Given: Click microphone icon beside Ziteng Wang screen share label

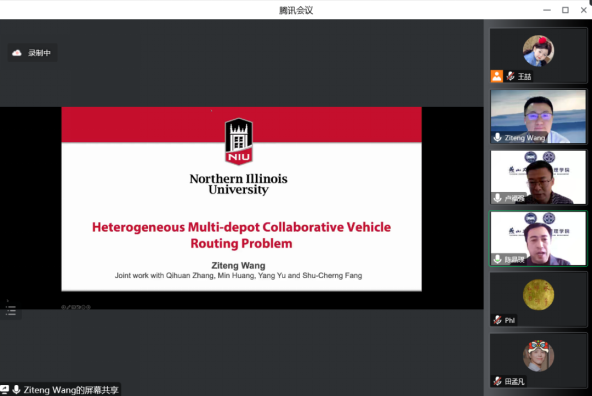Looking at the screenshot, I should (x=16, y=389).
